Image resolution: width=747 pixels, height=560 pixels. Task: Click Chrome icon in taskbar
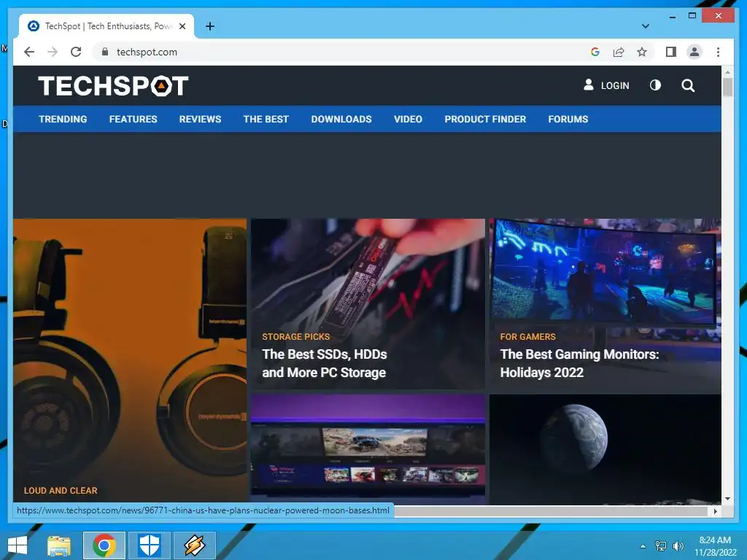[x=104, y=545]
